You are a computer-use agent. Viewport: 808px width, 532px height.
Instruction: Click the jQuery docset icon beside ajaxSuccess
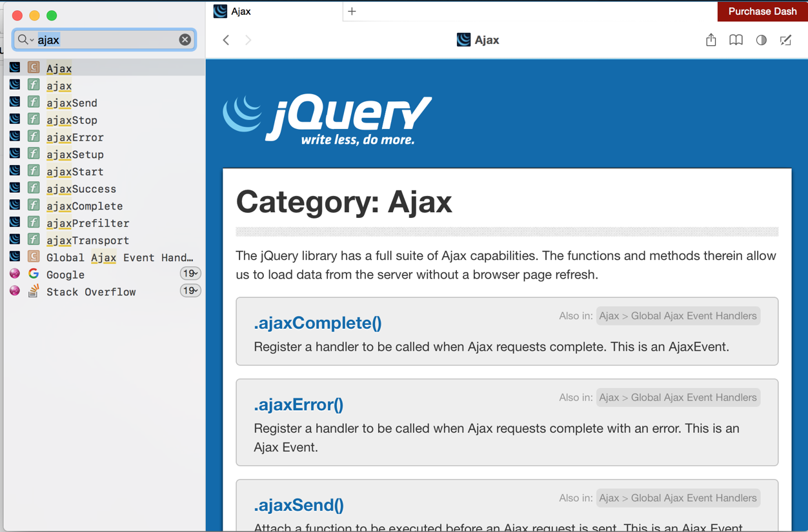15,188
